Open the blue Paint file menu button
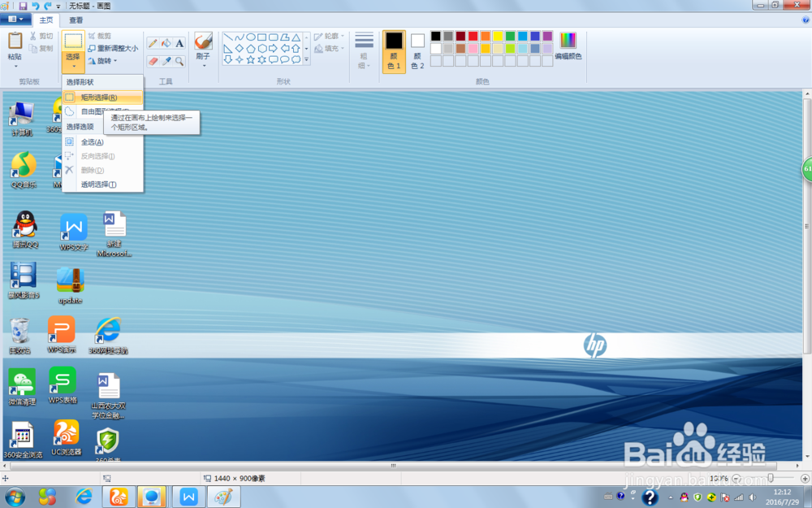812x508 pixels. (x=15, y=20)
